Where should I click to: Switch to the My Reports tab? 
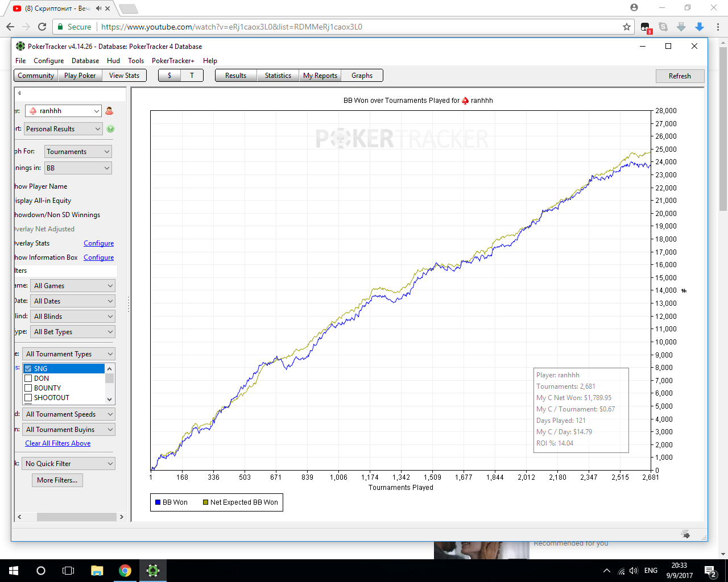point(320,76)
